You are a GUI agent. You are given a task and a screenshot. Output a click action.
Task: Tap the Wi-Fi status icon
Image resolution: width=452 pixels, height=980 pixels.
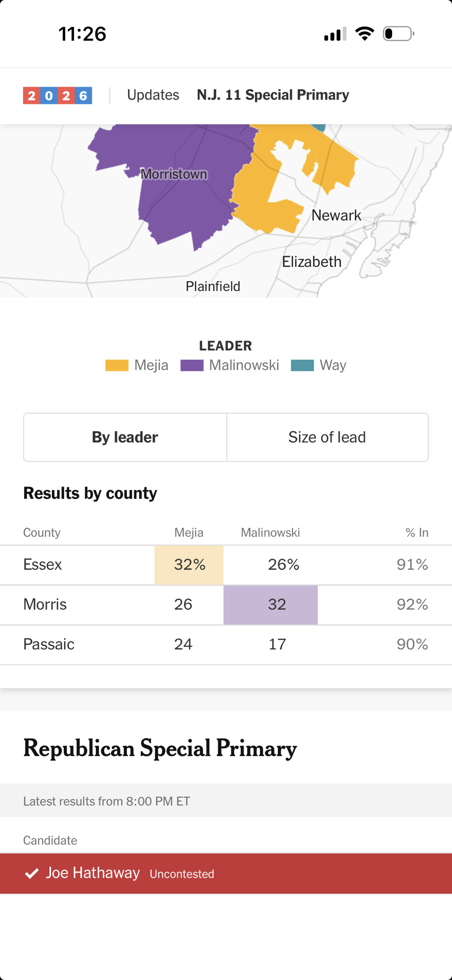pos(364,34)
